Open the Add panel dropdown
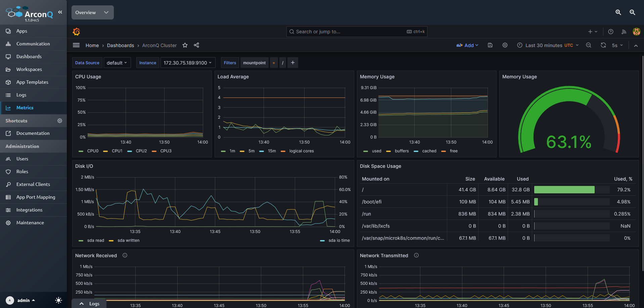Image resolution: width=644 pixels, height=308 pixels. point(467,45)
